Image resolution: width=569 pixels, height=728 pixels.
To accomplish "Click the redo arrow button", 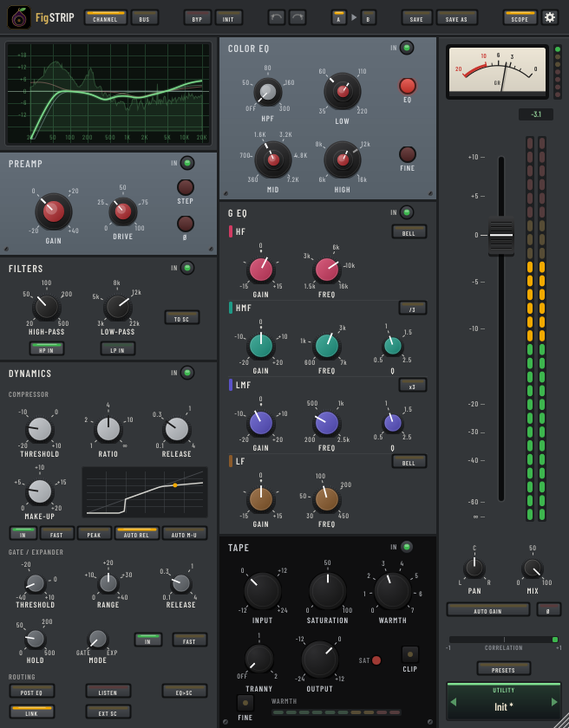I will pyautogui.click(x=298, y=17).
